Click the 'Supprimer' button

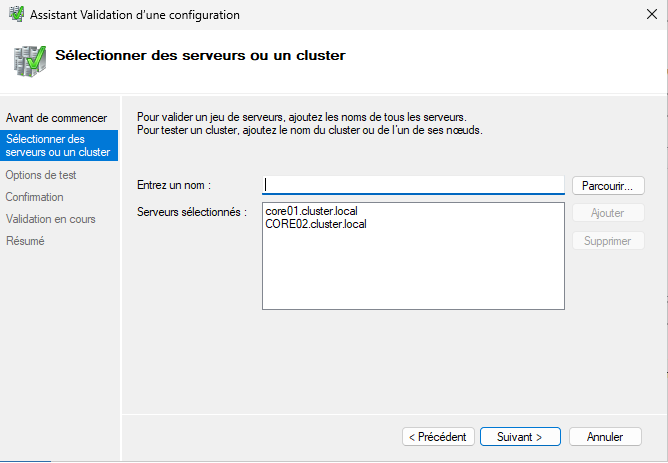pos(607,241)
